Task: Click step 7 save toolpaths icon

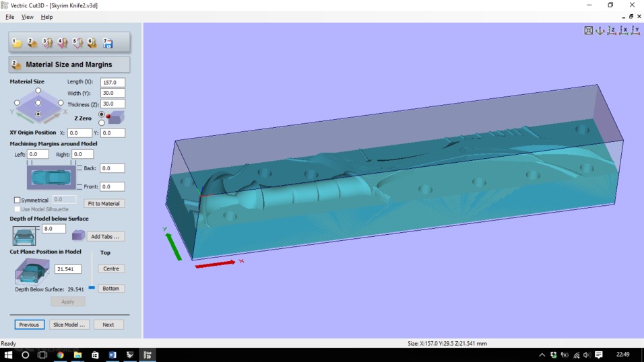Action: 108,42
